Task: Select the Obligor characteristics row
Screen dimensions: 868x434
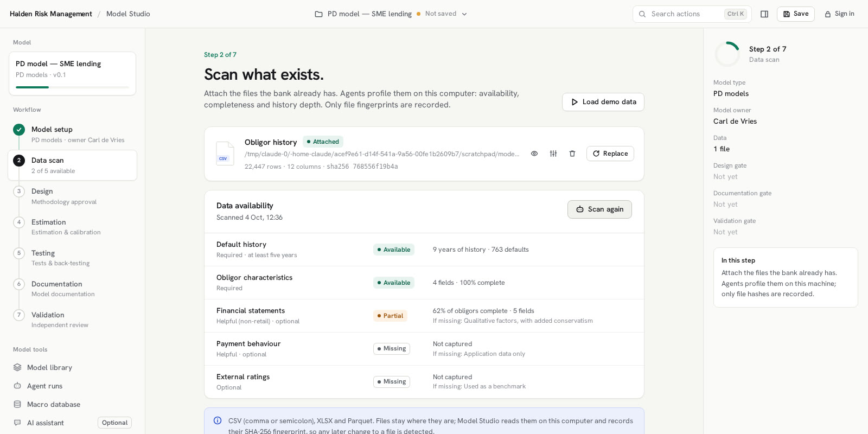Action: [x=424, y=283]
